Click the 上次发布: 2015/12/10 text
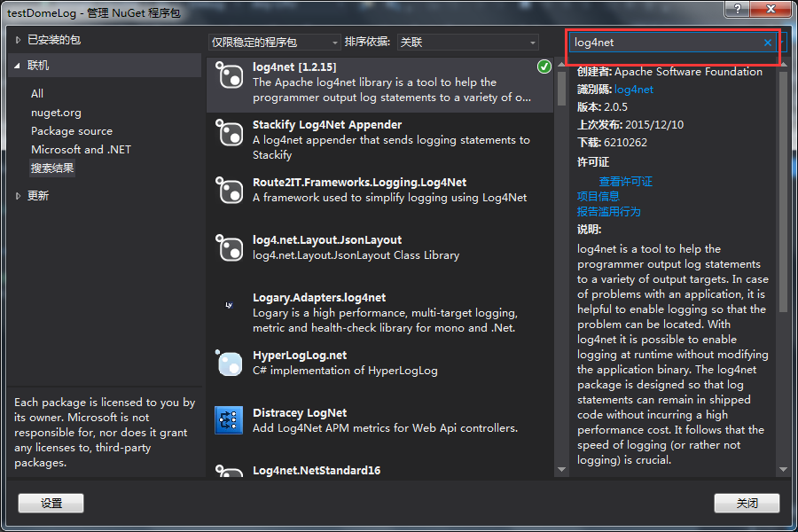The height and width of the screenshot is (532, 798). click(630, 125)
